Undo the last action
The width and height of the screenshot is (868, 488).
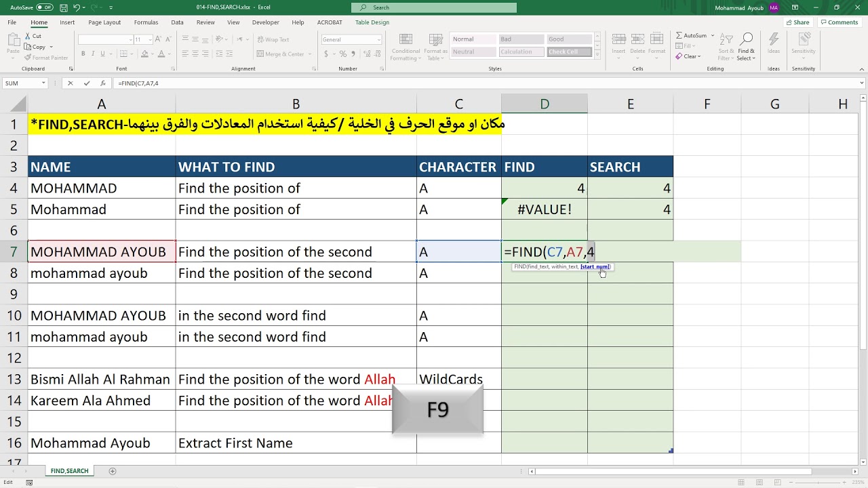pyautogui.click(x=77, y=7)
